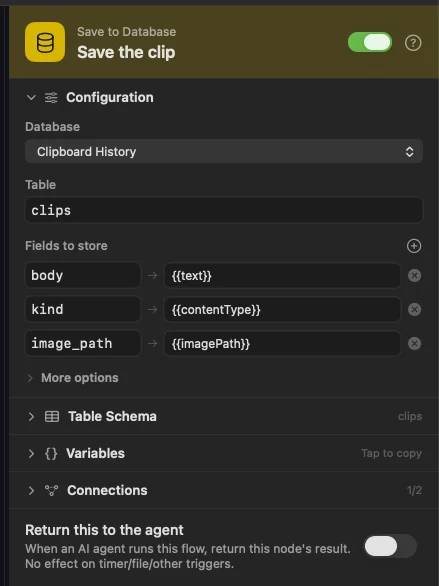
Task: Expand the Connections section chevron
Action: (x=31, y=490)
